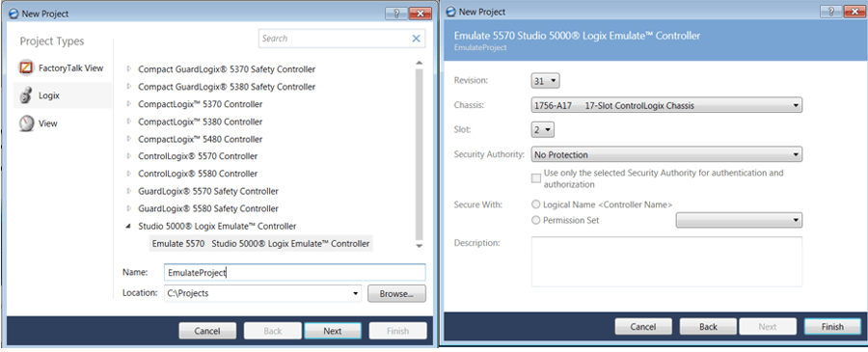Open the Security Authority dropdown
Viewport: 868px width, 352px height.
(666, 154)
